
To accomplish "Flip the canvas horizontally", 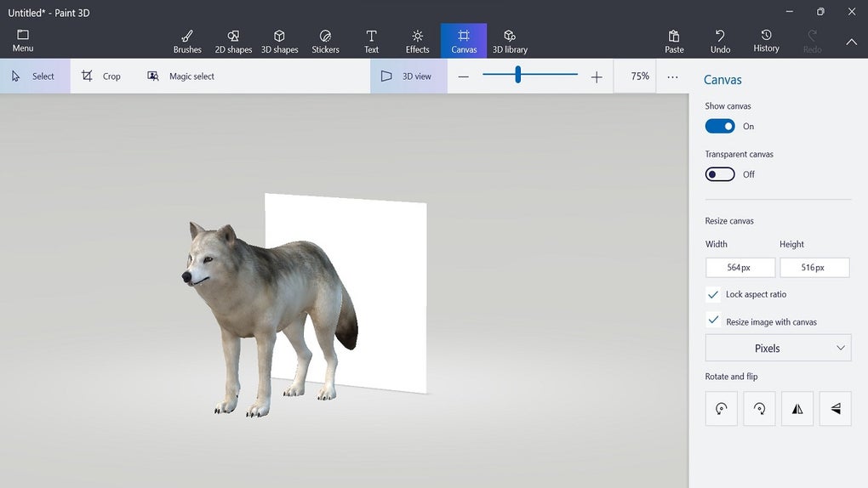I will [797, 409].
